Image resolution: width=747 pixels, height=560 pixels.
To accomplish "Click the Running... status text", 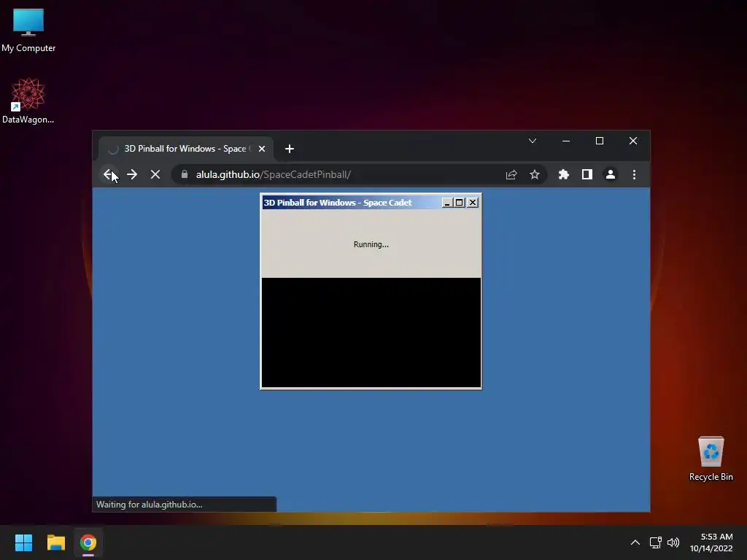I will 371,244.
